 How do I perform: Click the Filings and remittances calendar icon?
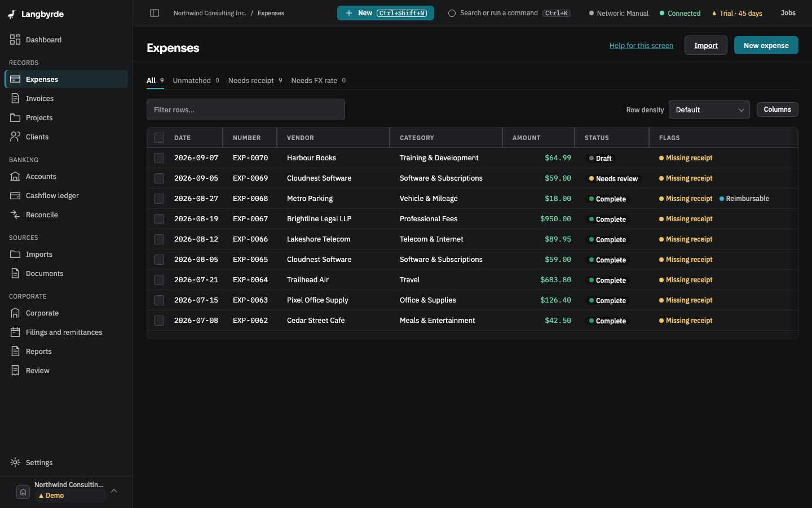(15, 332)
